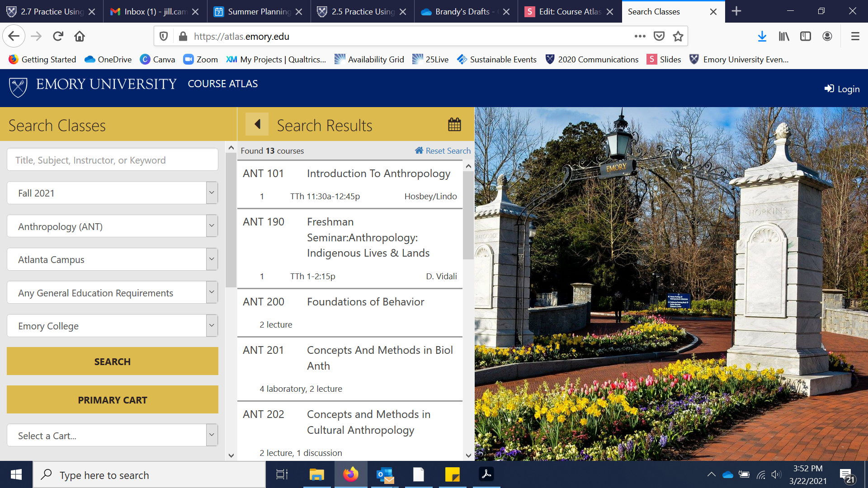Open Zoom bookmark
Viewport: 868px width, 488px height.
(200, 59)
